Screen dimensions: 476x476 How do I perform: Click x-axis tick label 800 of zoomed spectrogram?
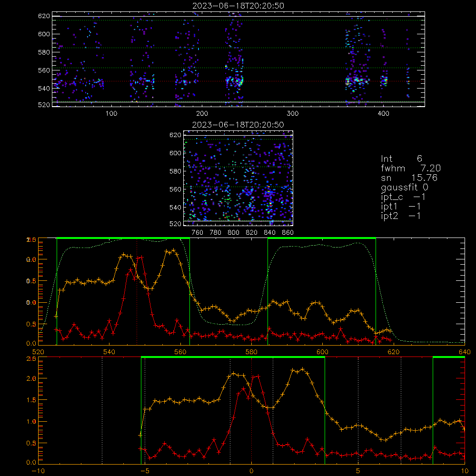[x=233, y=233]
